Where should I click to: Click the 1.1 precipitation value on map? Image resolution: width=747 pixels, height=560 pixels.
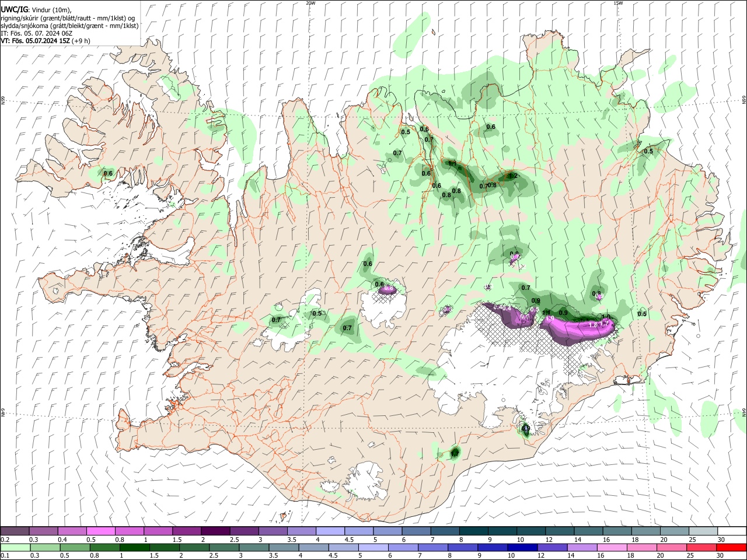tap(452, 164)
